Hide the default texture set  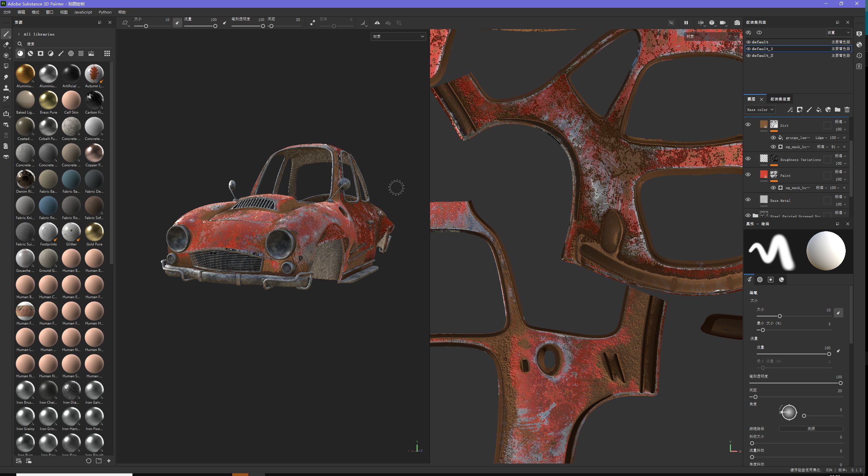point(749,42)
